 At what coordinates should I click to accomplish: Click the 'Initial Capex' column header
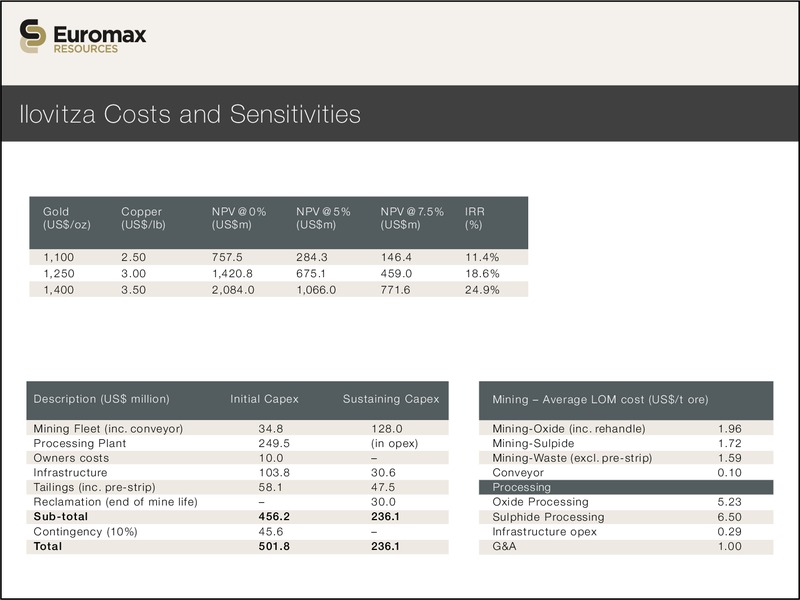[x=264, y=399]
